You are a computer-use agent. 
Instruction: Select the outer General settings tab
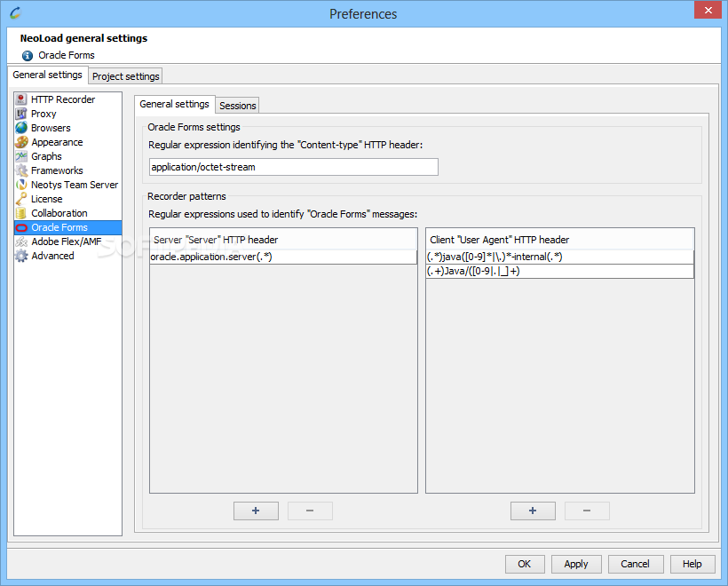[47, 75]
